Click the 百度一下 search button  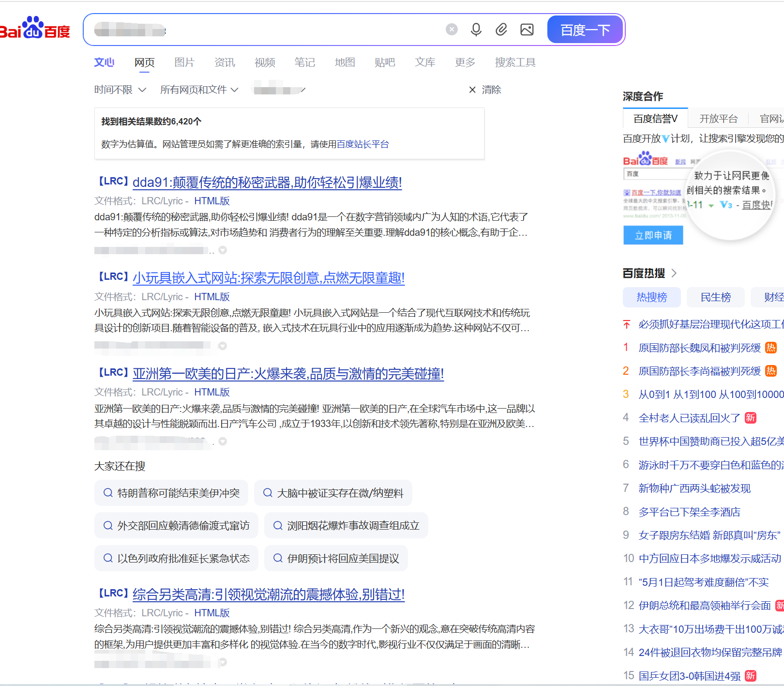(585, 30)
